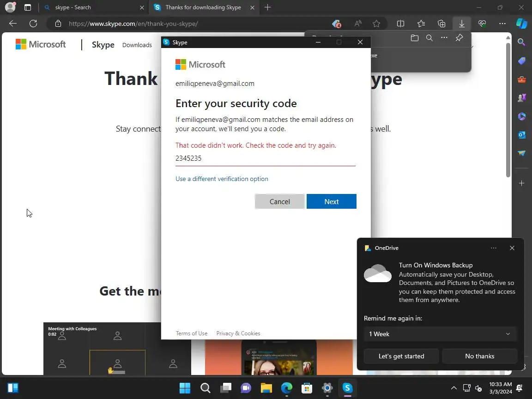Go back in Edge browser

[x=13, y=24]
